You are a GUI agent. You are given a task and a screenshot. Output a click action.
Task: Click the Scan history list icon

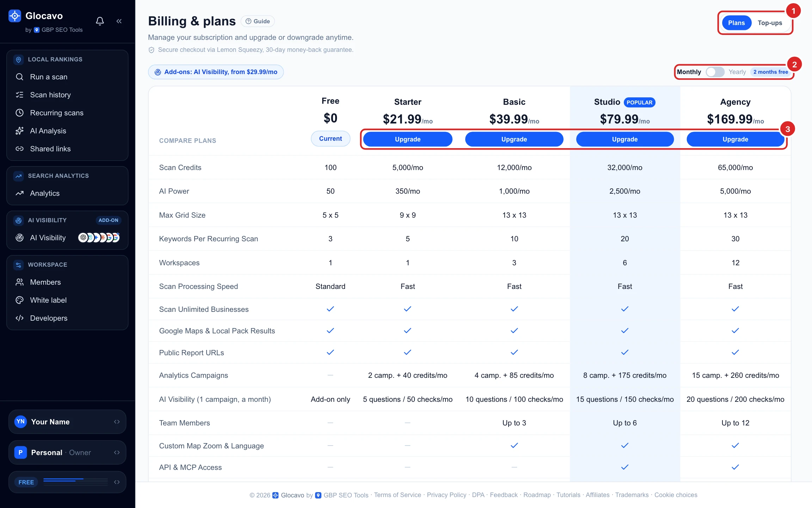20,95
